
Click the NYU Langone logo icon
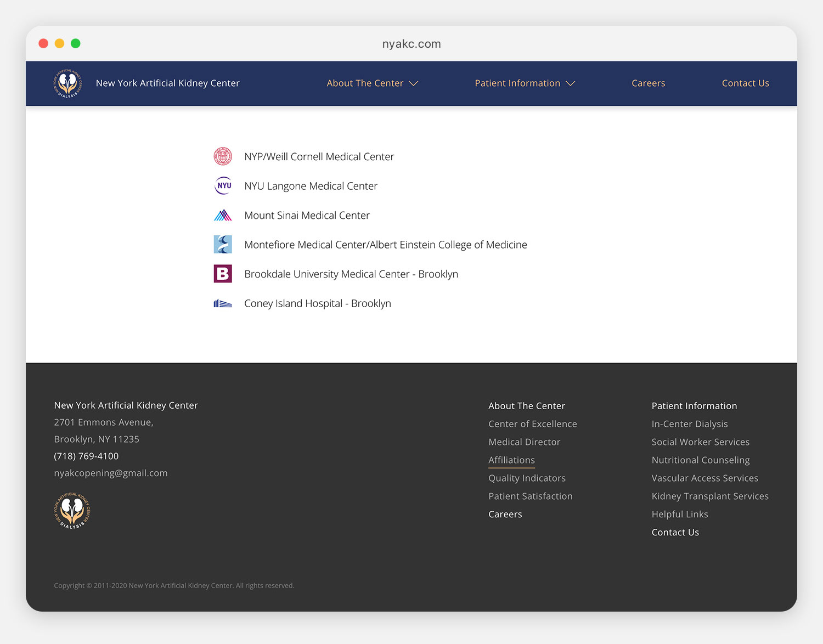tap(223, 186)
